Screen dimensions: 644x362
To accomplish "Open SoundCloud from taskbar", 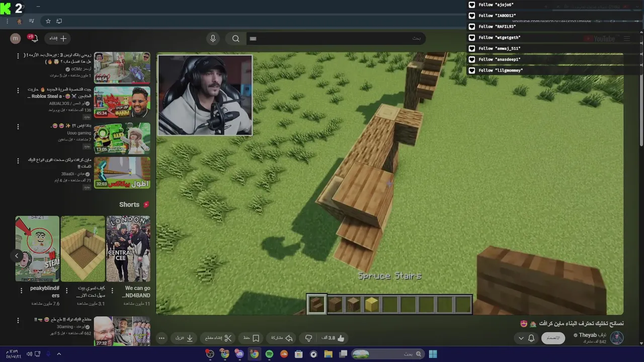I will tap(284, 354).
